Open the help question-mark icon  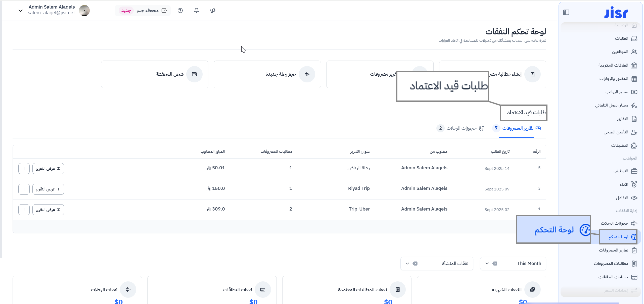180,11
